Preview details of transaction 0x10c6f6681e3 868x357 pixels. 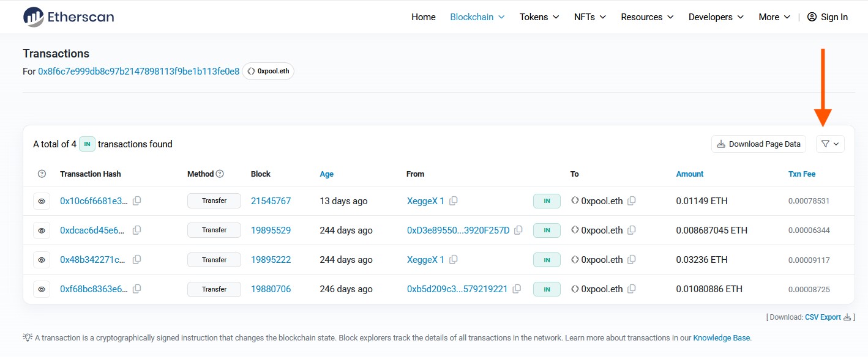point(42,201)
